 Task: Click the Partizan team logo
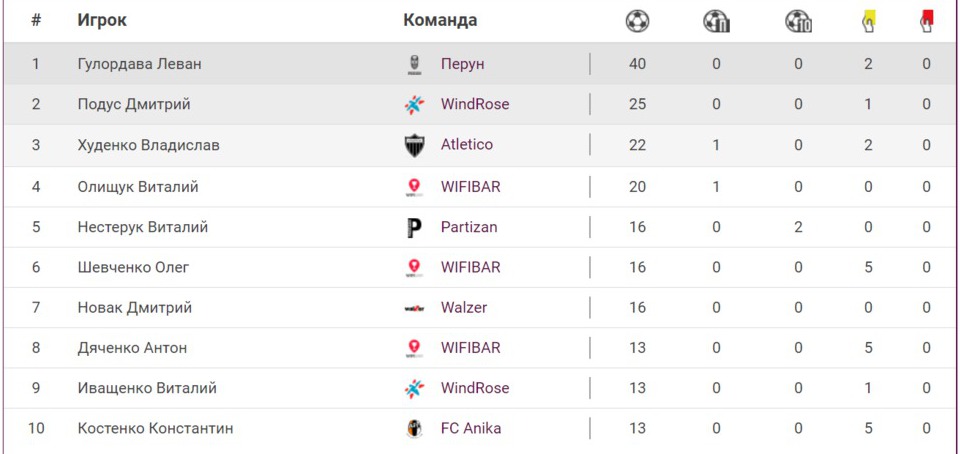pyautogui.click(x=414, y=228)
